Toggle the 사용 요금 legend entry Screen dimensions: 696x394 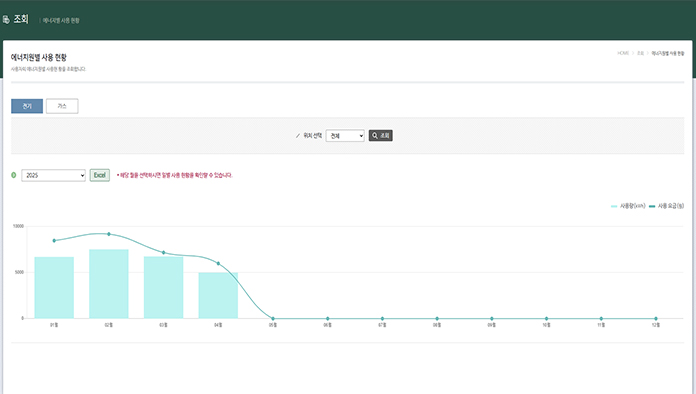pyautogui.click(x=666, y=206)
